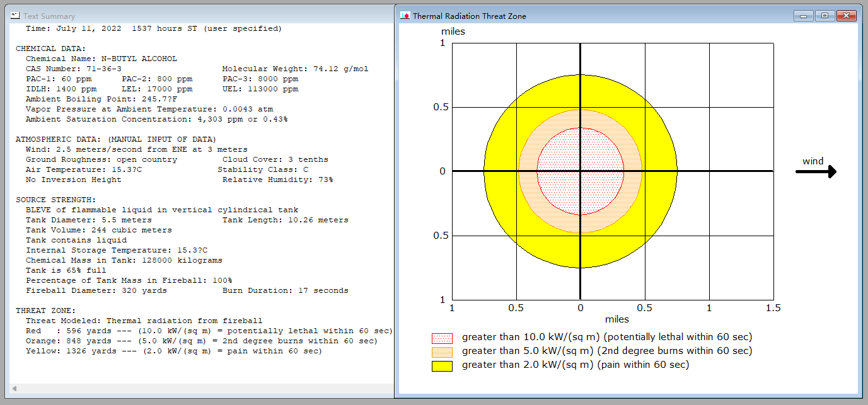Click the 'PAC-3: 8000 ppm' value
The height and width of the screenshot is (405, 868).
pyautogui.click(x=260, y=79)
